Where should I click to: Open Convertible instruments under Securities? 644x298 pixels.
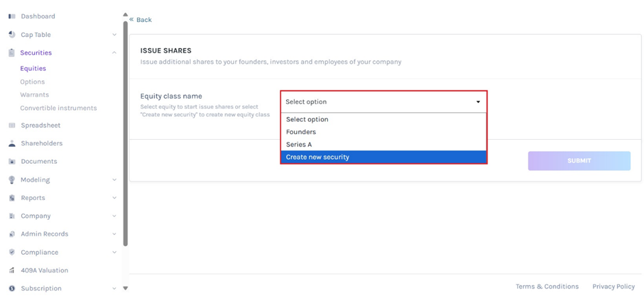click(x=58, y=108)
